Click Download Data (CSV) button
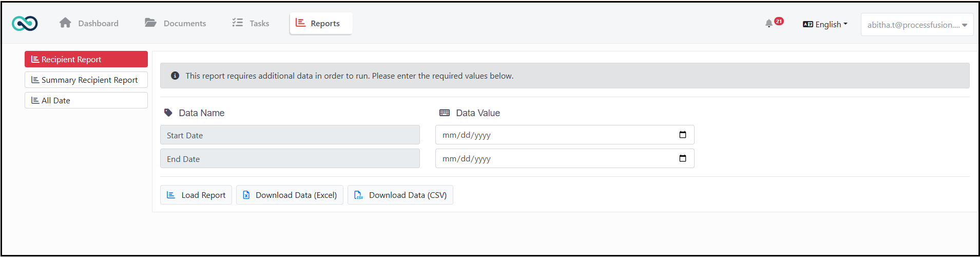Image resolution: width=980 pixels, height=257 pixels. 400,195
